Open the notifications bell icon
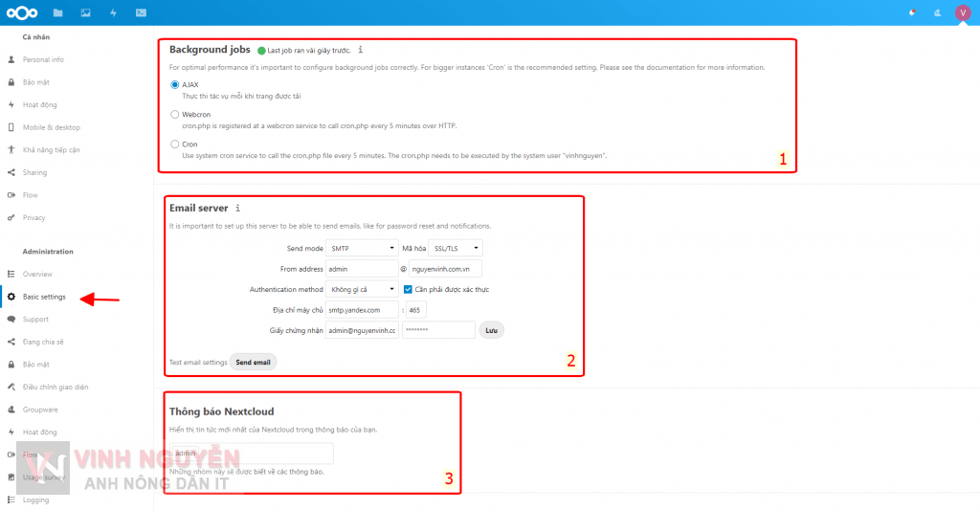 point(911,12)
